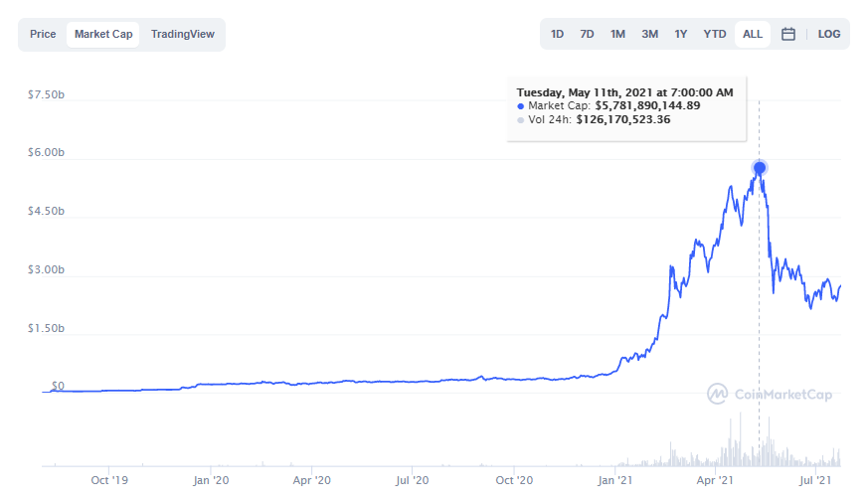Viewport: 868px width, 503px height.
Task: Select the Market Cap tab
Action: [x=103, y=35]
